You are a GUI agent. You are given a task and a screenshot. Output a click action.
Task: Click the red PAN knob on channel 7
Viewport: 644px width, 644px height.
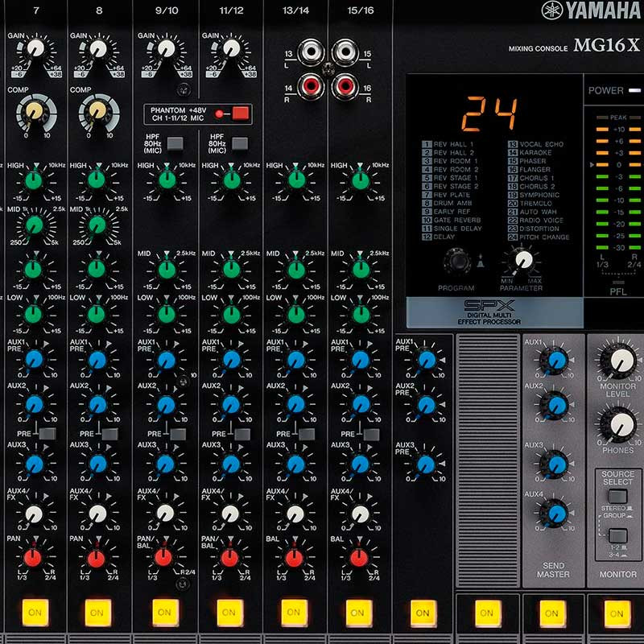pos(33,558)
